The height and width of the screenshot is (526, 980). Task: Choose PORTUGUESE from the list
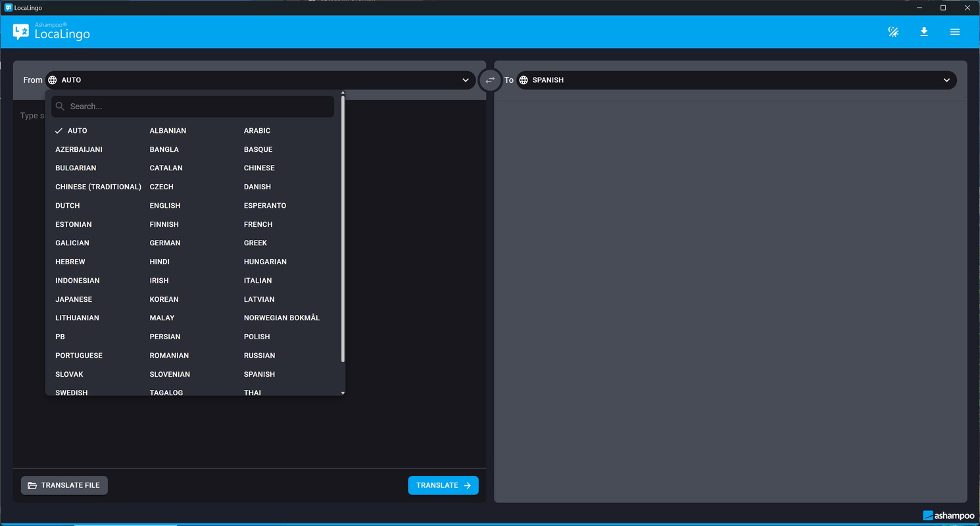79,356
